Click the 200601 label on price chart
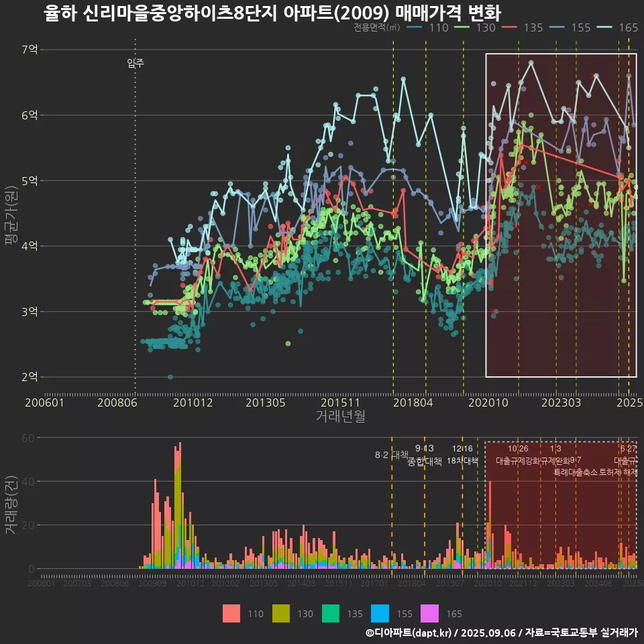The height and width of the screenshot is (644, 644). pyautogui.click(x=44, y=402)
